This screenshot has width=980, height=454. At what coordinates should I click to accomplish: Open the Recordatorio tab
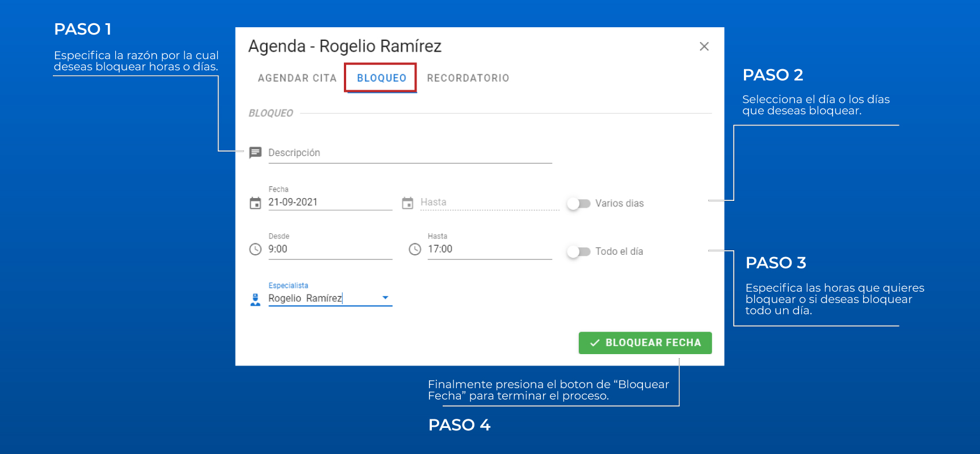[x=468, y=78]
